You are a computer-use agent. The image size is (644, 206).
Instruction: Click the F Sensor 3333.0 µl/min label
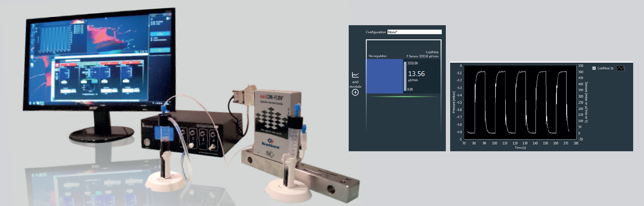[422, 56]
